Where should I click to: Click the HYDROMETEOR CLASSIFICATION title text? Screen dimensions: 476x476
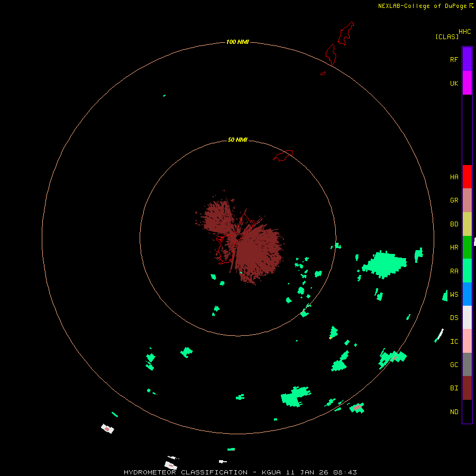tap(186, 472)
